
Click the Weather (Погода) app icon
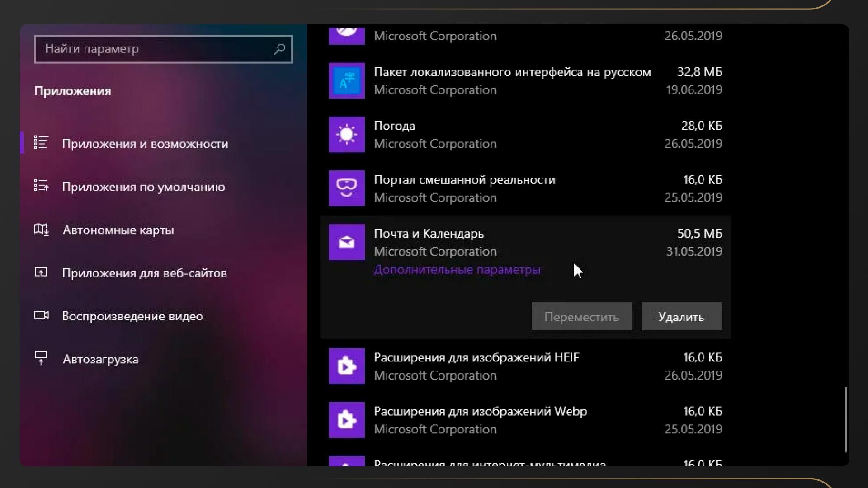[x=346, y=135]
